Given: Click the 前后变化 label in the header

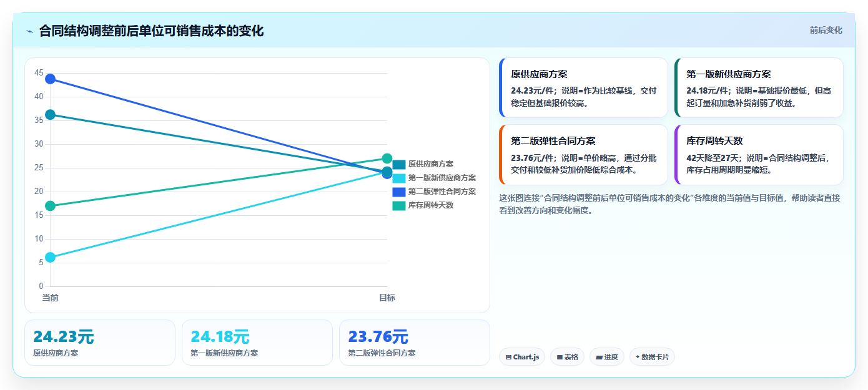Looking at the screenshot, I should [826, 30].
